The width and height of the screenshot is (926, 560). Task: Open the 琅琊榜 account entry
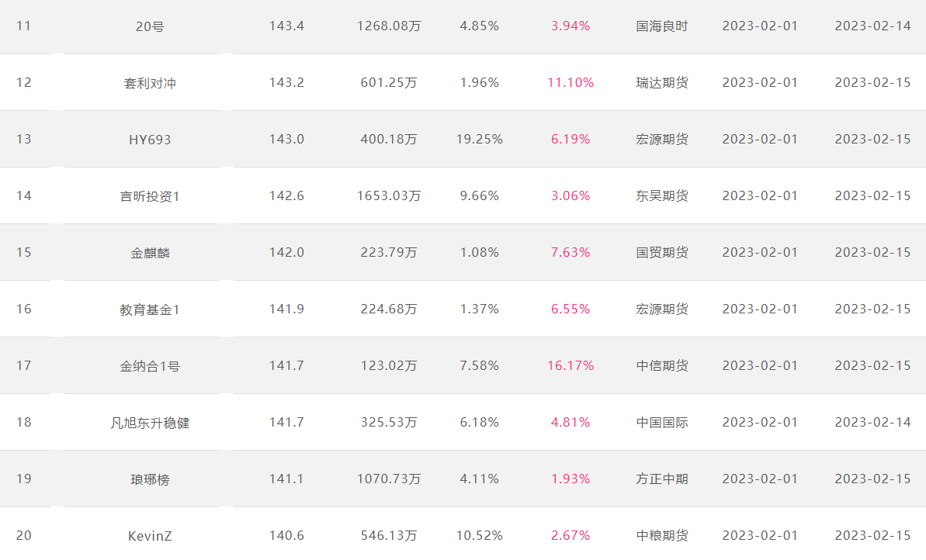pyautogui.click(x=149, y=479)
